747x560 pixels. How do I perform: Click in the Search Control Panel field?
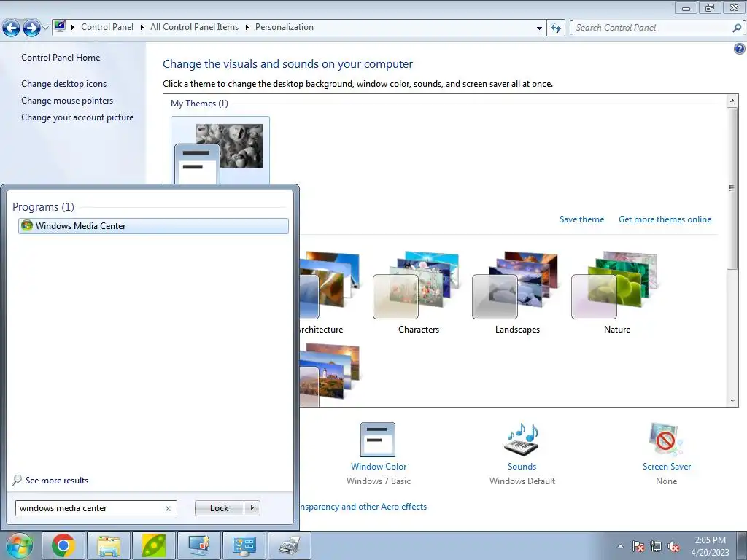(x=651, y=28)
